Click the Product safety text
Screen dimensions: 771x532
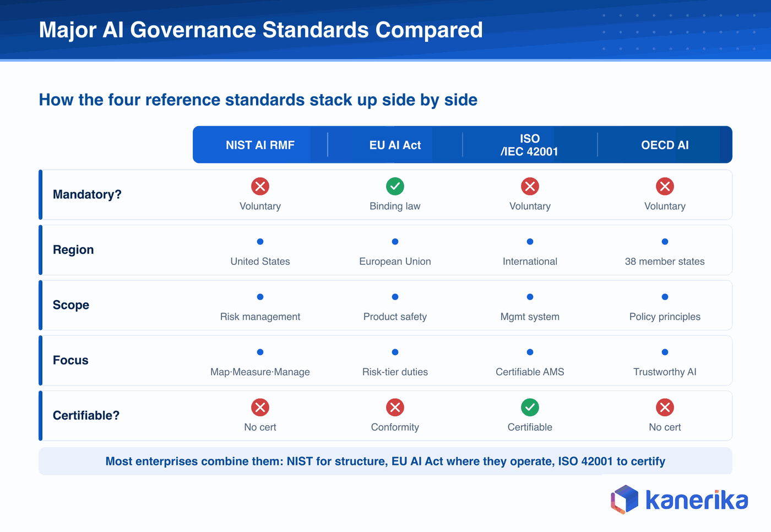395,317
